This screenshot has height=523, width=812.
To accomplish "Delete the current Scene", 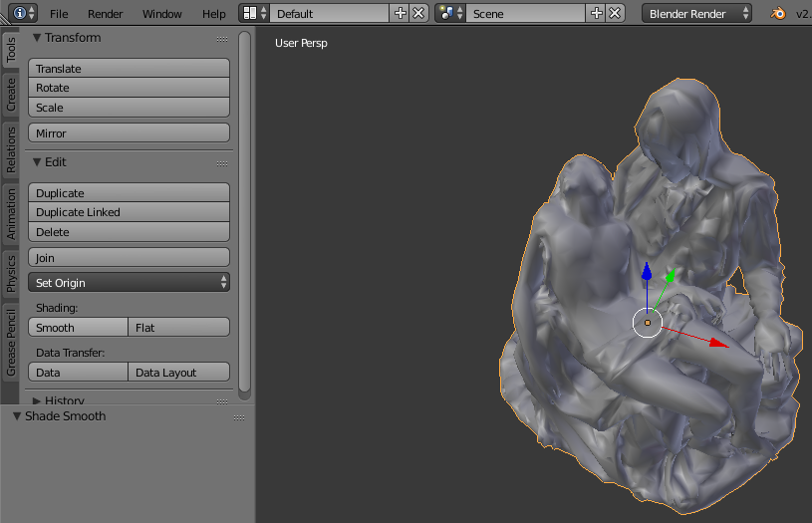I will pyautogui.click(x=615, y=13).
